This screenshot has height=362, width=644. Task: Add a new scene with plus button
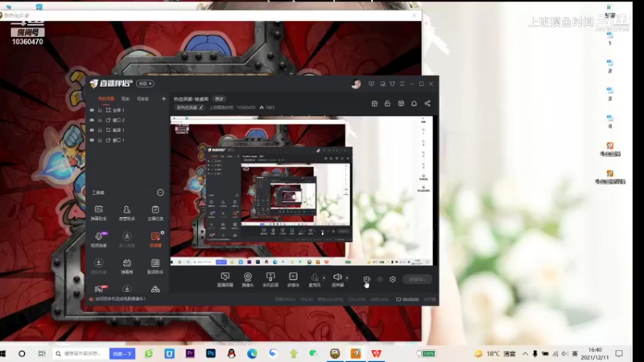(163, 99)
